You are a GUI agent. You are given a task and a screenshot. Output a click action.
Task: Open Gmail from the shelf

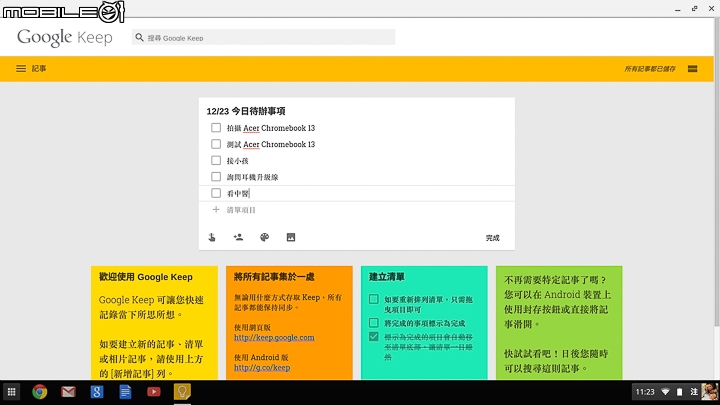tap(68, 392)
